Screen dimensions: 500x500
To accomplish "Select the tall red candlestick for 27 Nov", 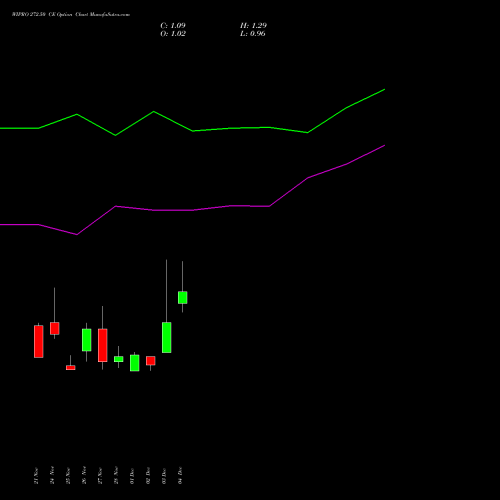I will point(103,345).
